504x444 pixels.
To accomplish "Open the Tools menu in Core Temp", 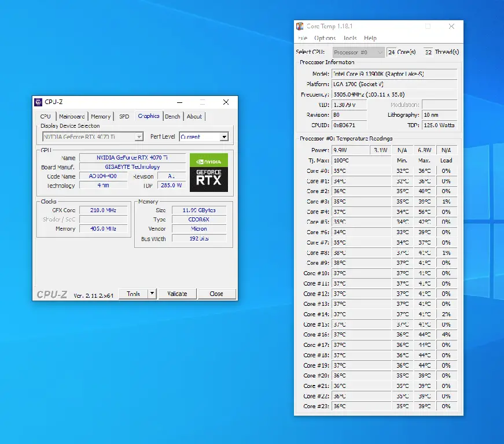I will [x=350, y=38].
